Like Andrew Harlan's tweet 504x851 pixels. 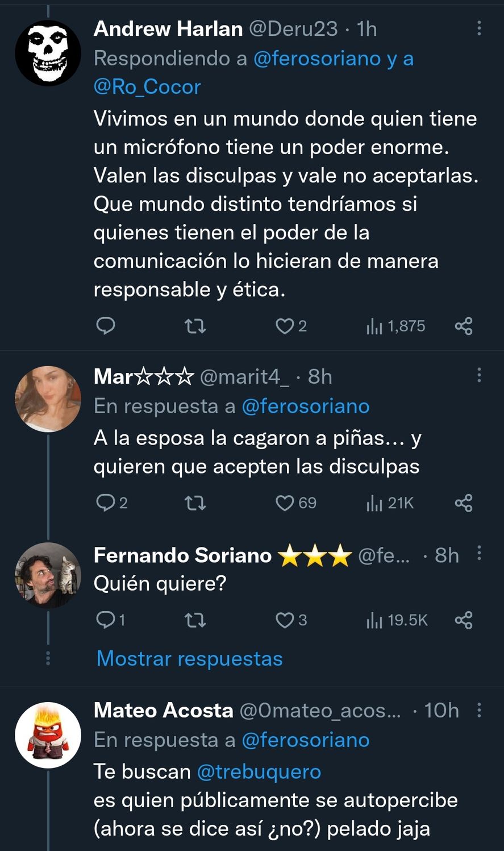pyautogui.click(x=285, y=326)
